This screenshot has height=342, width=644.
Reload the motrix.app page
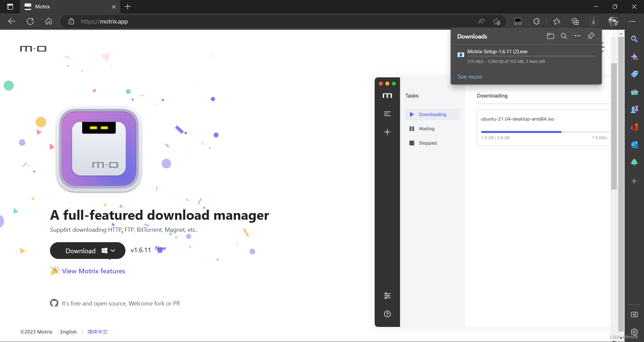(x=30, y=21)
